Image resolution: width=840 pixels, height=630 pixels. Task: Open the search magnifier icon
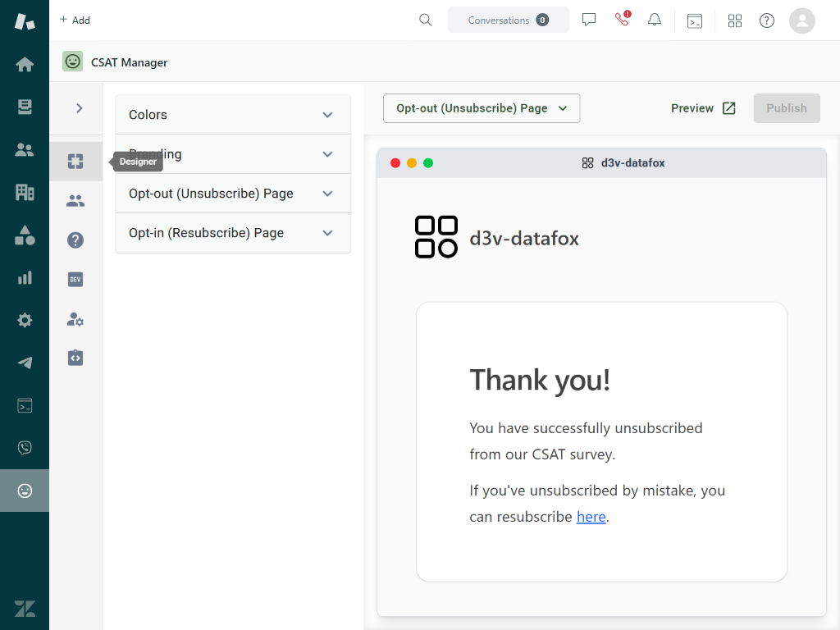(425, 21)
